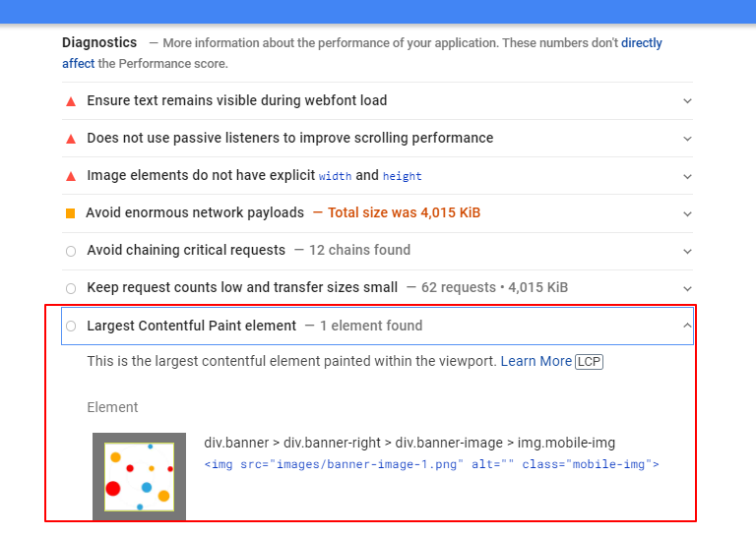Click red triangle icon beside webfont load audit
Image resolution: width=756 pixels, height=537 pixels.
[x=71, y=100]
